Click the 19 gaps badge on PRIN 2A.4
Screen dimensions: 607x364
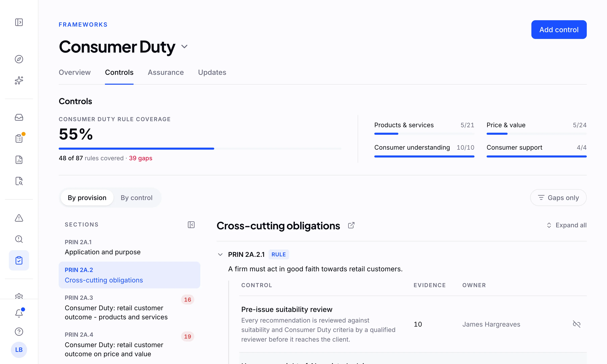pyautogui.click(x=188, y=337)
